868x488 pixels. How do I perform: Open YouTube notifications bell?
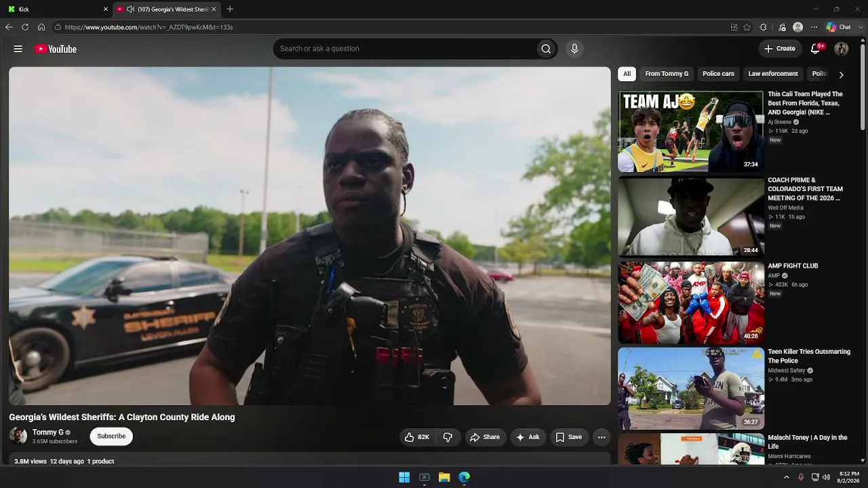(816, 49)
